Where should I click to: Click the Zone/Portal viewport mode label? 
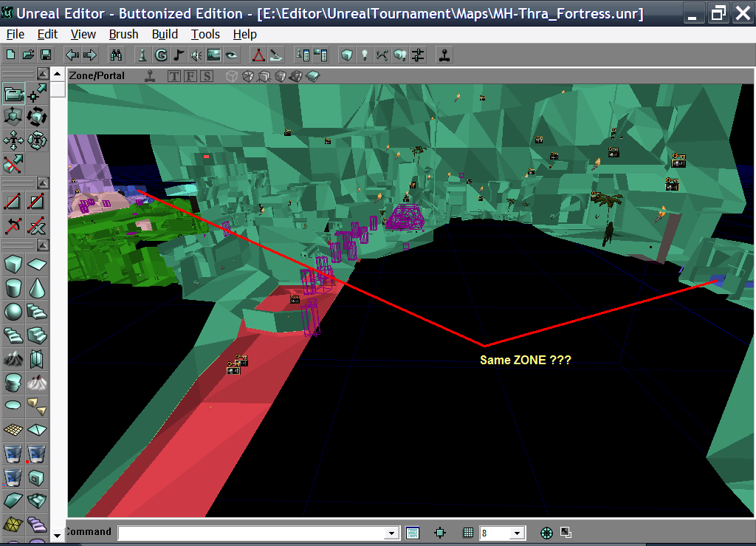coord(97,75)
